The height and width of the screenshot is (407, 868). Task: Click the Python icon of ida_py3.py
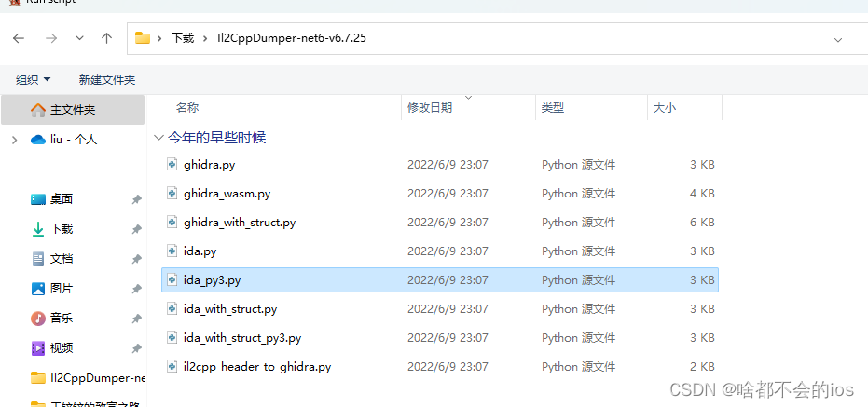pos(172,279)
